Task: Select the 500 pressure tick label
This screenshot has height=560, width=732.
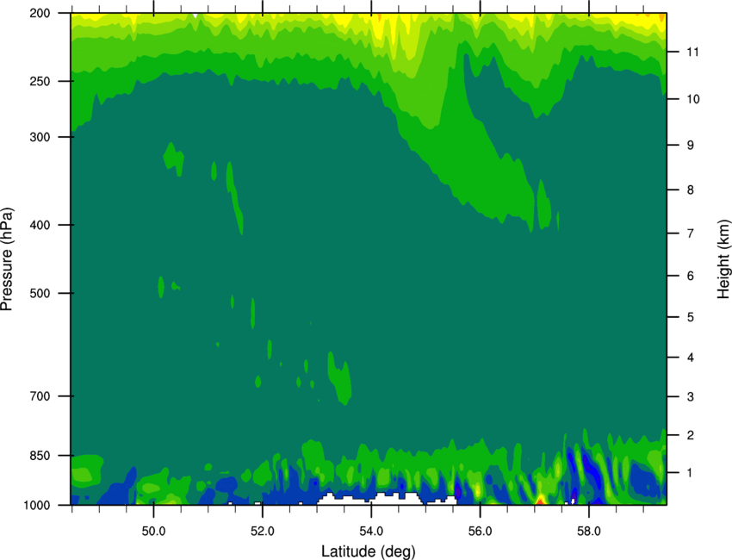Action: click(x=40, y=293)
